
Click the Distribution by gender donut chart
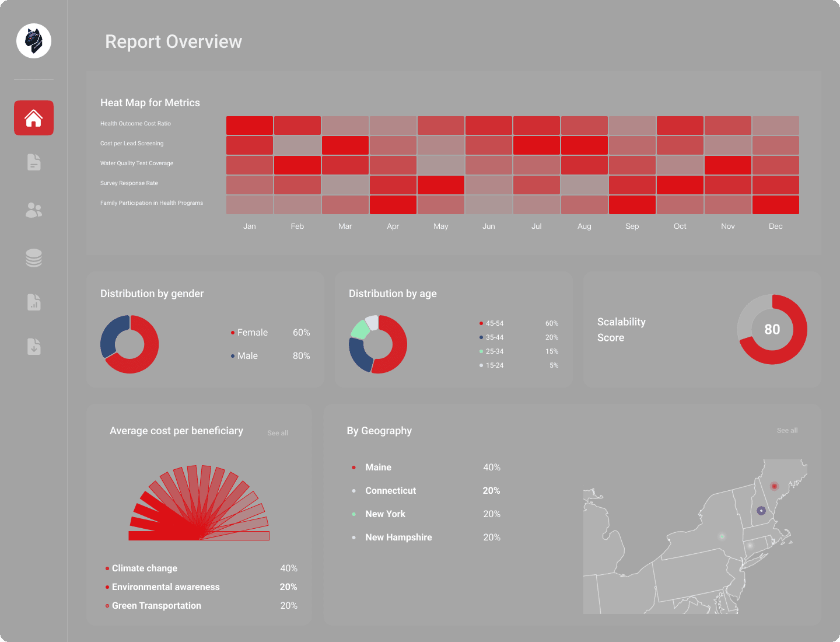(x=129, y=344)
